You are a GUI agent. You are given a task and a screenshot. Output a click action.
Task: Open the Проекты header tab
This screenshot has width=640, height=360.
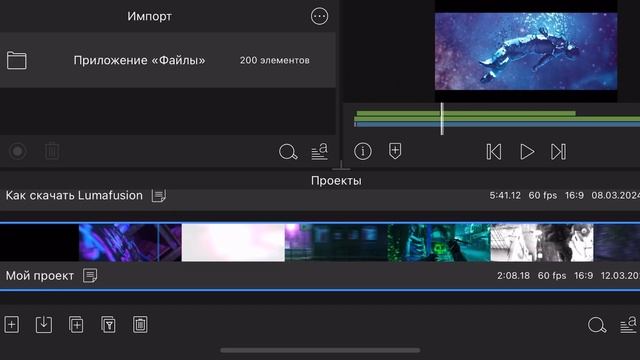click(336, 180)
